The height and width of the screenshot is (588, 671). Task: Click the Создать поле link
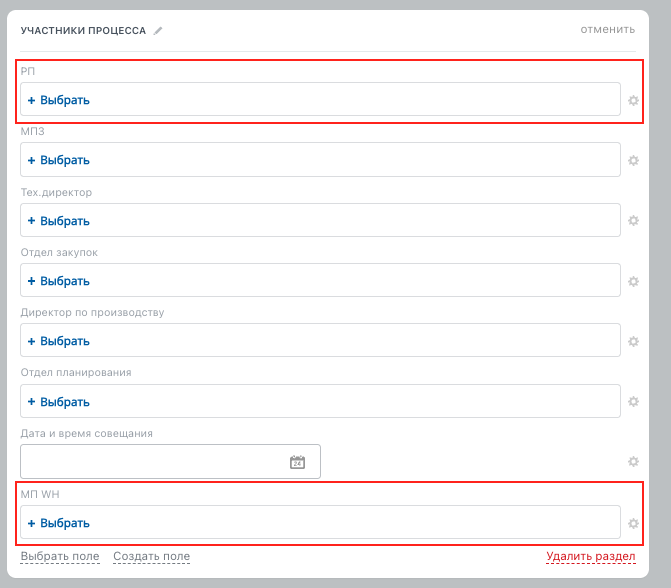[151, 556]
